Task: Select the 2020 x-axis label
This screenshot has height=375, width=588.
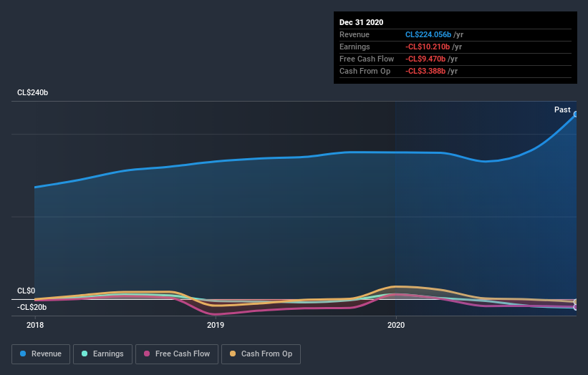Action: 396,325
